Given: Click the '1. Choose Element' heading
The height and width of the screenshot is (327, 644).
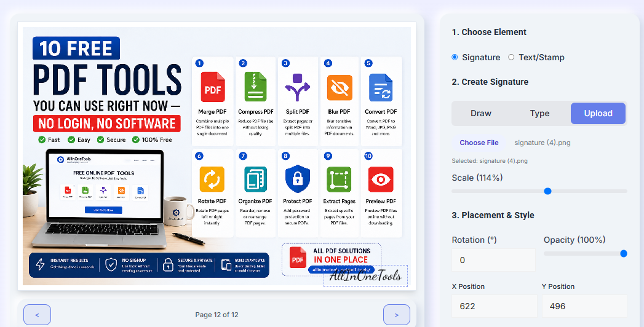Looking at the screenshot, I should [489, 32].
